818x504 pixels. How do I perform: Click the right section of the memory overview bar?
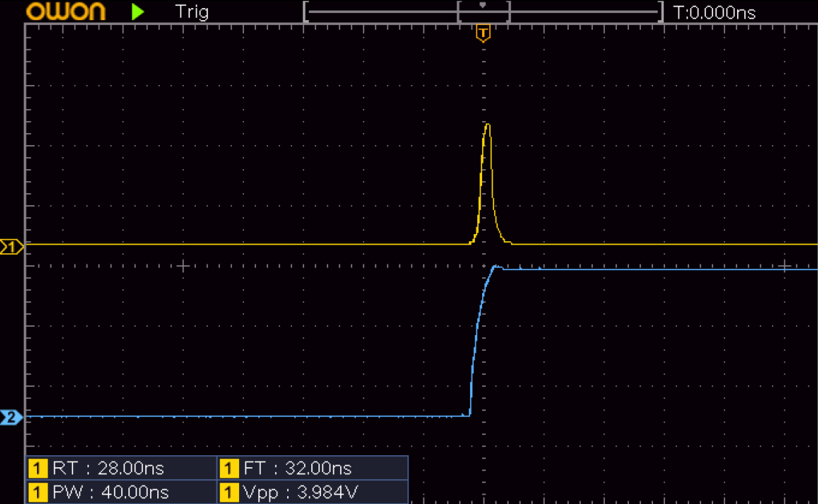[584, 12]
